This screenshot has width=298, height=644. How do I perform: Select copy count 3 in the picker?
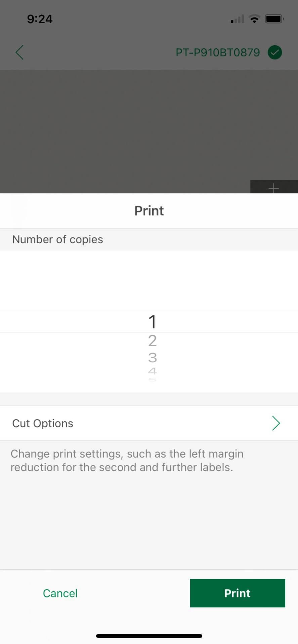(x=152, y=357)
